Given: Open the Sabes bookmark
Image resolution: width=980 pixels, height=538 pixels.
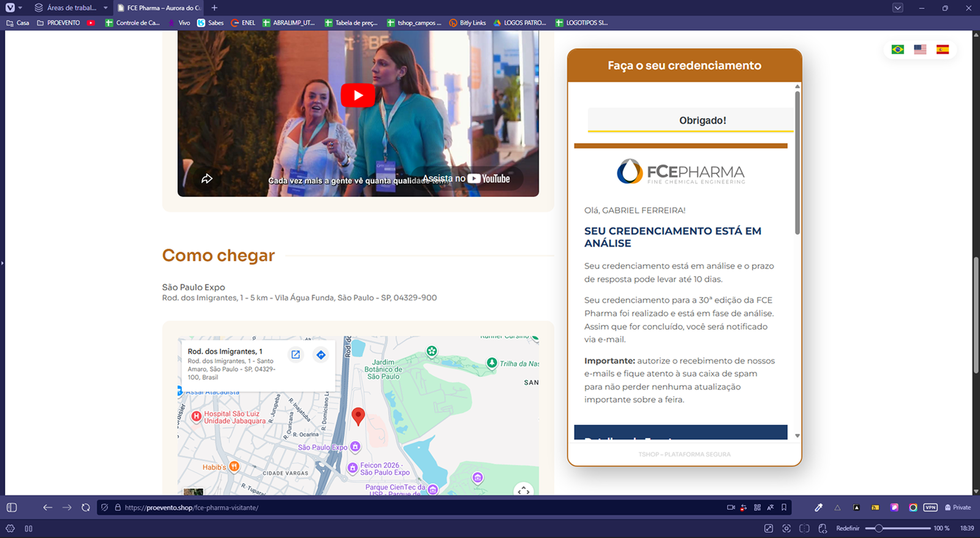Looking at the screenshot, I should coord(210,23).
